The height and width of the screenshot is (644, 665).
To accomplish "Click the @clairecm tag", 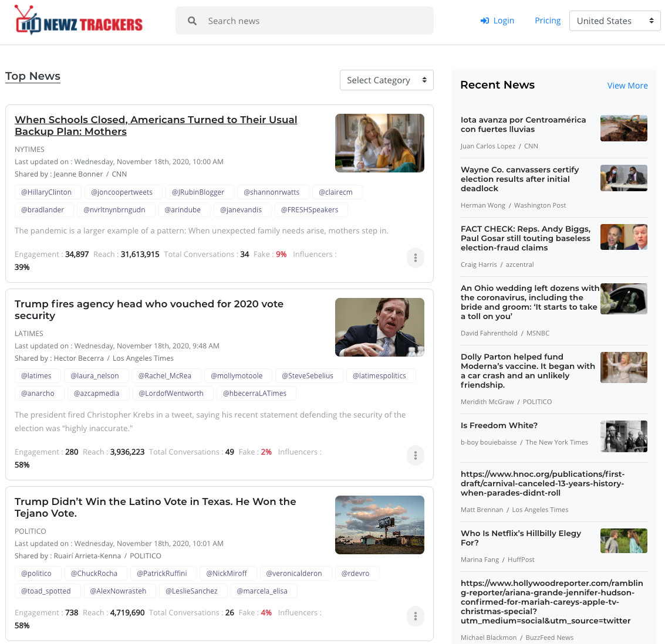I will click(336, 192).
